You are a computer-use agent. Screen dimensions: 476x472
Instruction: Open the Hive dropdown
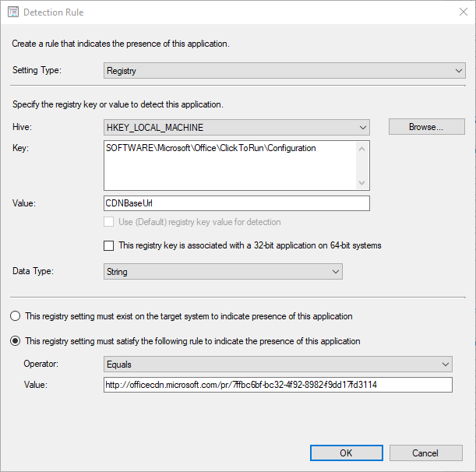237,127
